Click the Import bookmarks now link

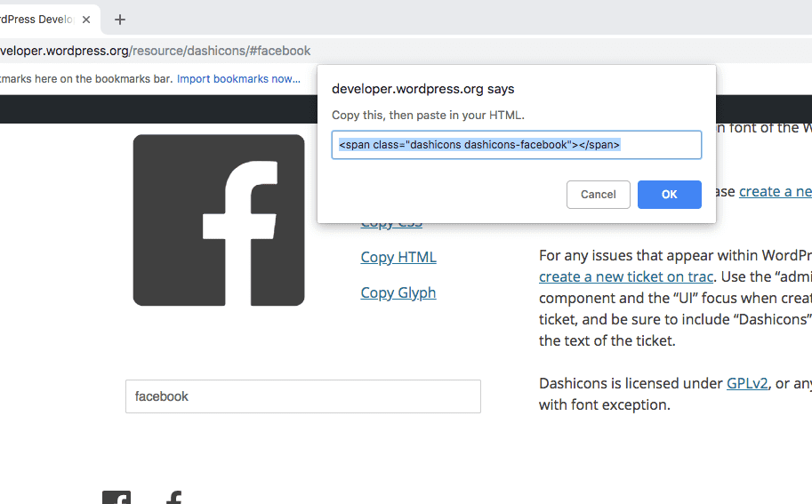pos(238,79)
